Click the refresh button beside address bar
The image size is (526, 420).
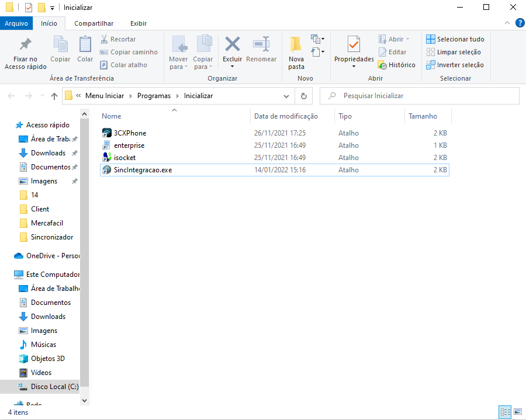coord(303,96)
